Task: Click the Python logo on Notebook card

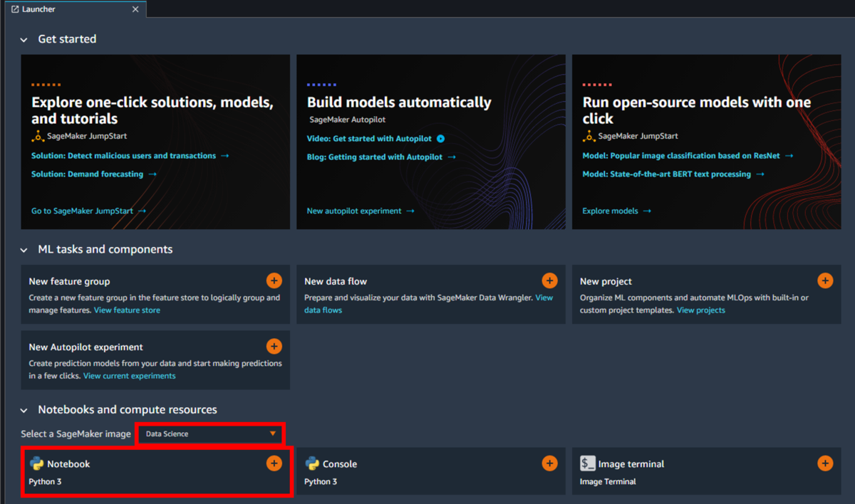Action: coord(36,463)
